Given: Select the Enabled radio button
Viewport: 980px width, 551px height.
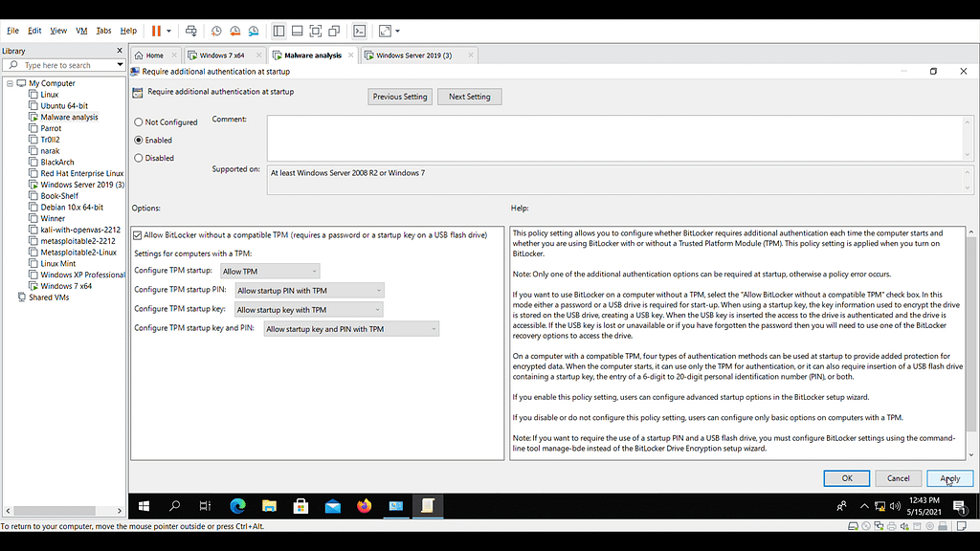Looking at the screenshot, I should (x=139, y=140).
